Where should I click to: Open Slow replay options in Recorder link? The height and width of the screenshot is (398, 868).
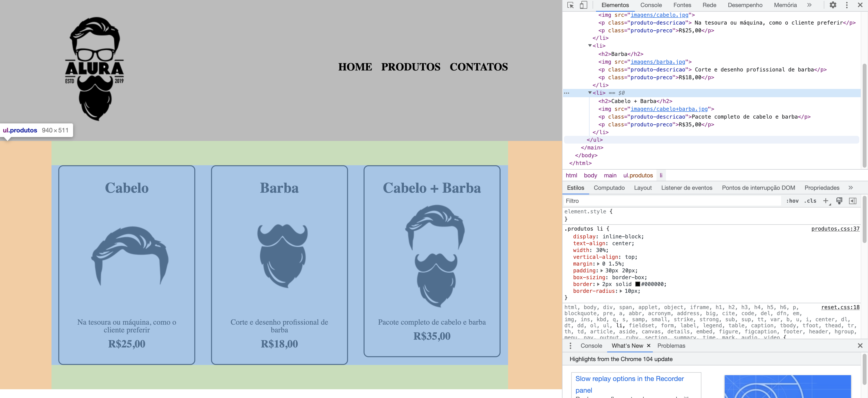tap(630, 384)
